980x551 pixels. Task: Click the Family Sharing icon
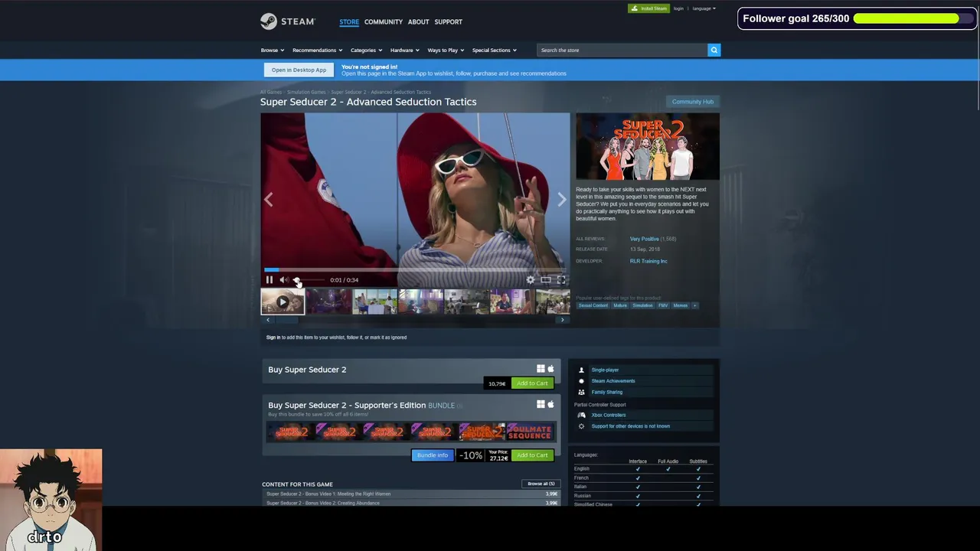[x=581, y=392]
